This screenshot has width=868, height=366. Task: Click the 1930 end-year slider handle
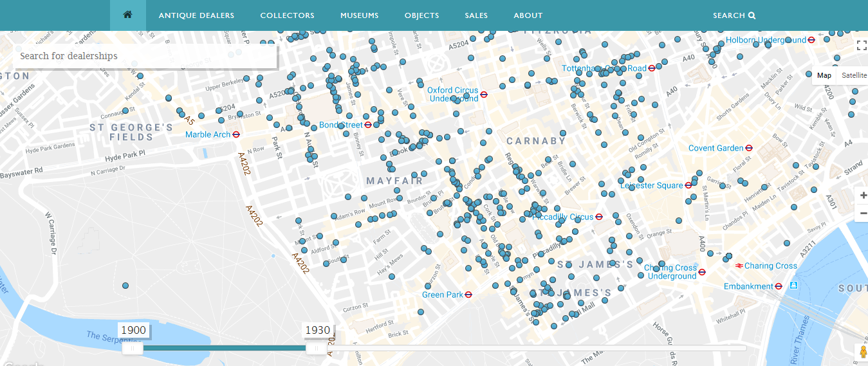tap(315, 348)
